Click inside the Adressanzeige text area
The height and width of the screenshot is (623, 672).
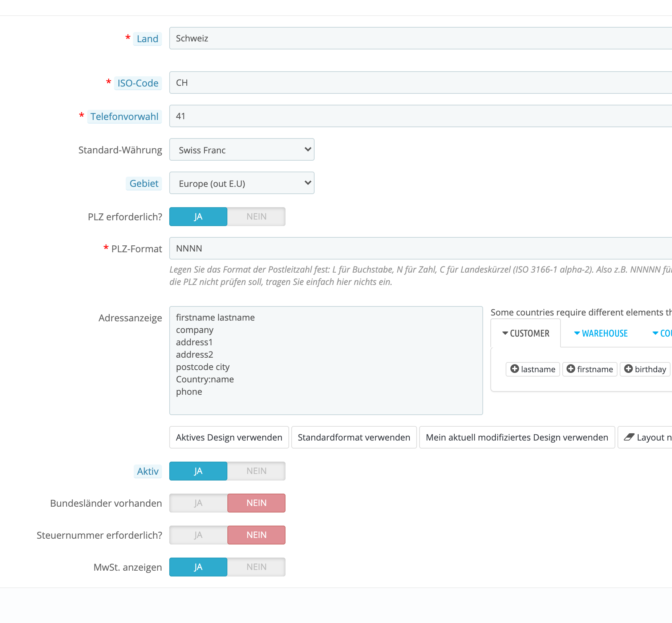coord(326,361)
